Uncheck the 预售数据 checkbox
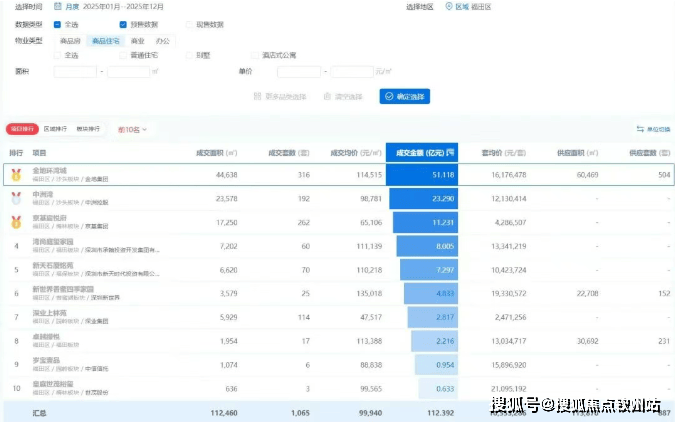675x422 pixels. [123, 24]
